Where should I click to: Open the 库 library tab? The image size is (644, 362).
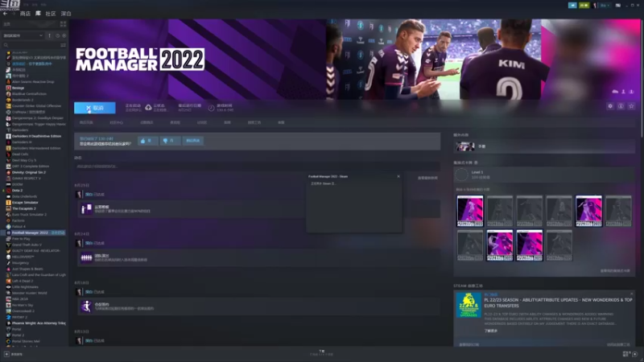coord(38,14)
